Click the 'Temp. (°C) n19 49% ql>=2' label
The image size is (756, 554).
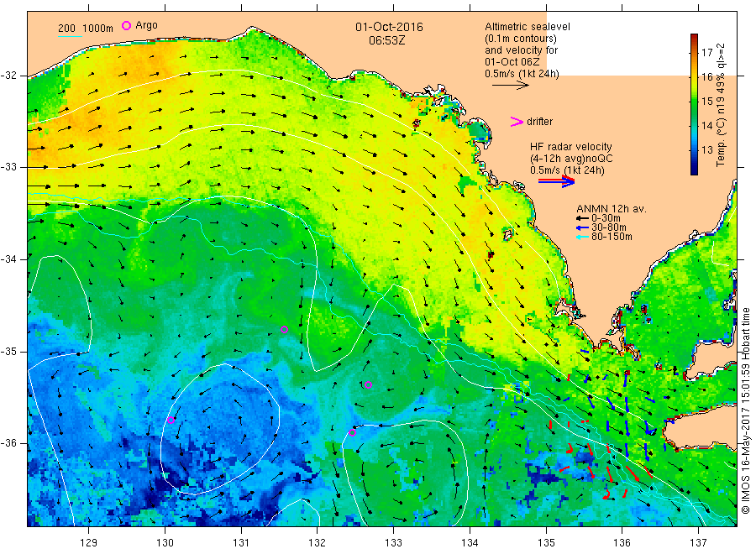[721, 105]
